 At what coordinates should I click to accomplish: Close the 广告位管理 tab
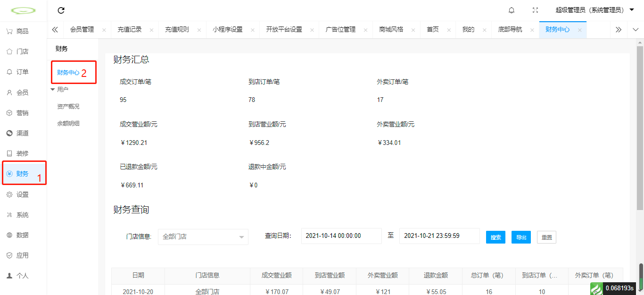coord(365,30)
